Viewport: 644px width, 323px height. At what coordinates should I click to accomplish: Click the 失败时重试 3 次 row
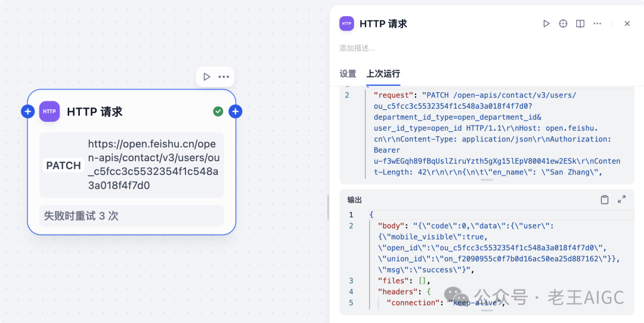(131, 216)
